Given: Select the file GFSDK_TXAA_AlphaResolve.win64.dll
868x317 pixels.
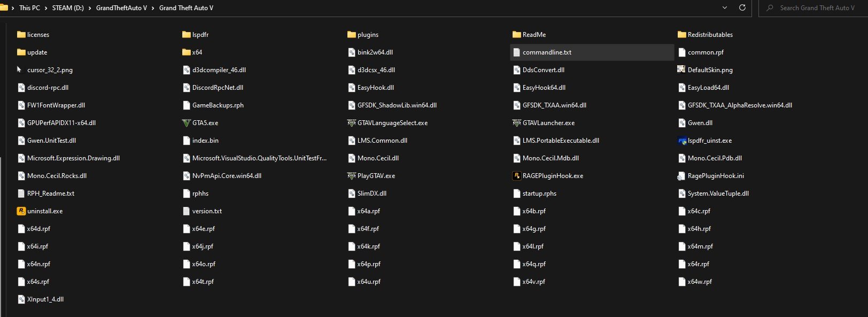Looking at the screenshot, I should pos(740,105).
